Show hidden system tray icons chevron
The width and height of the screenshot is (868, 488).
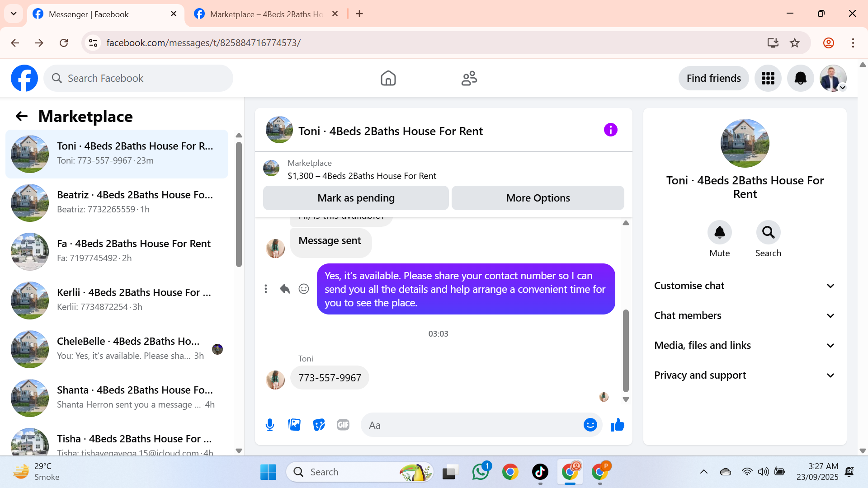703,472
